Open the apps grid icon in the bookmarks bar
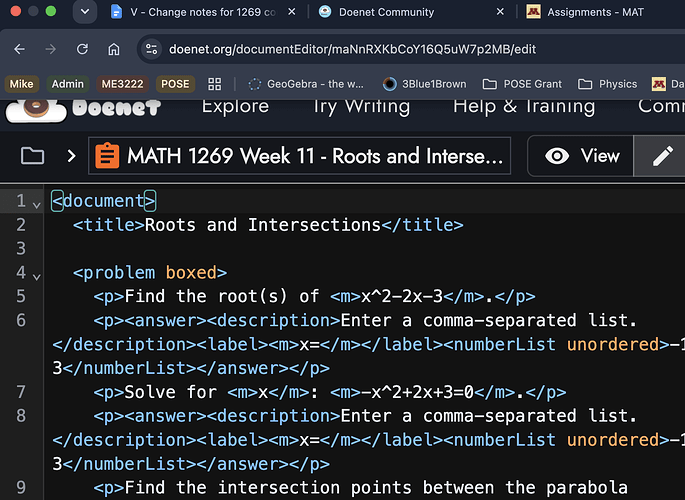 tap(214, 84)
